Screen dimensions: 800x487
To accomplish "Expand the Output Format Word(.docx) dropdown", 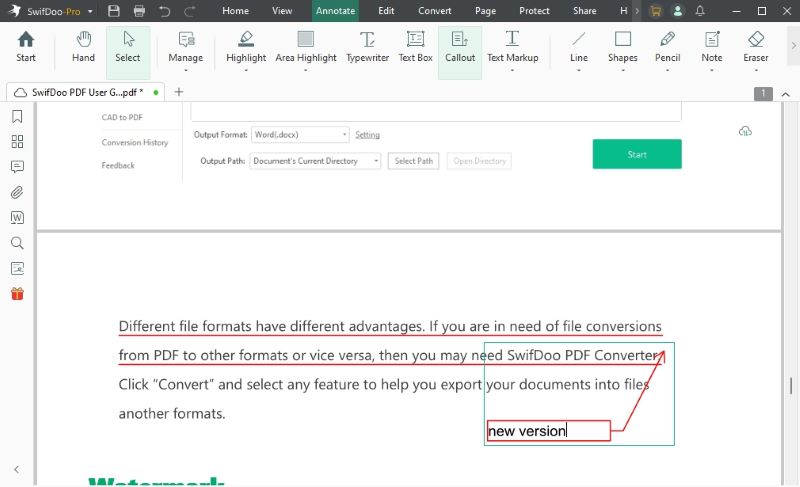I will [300, 135].
